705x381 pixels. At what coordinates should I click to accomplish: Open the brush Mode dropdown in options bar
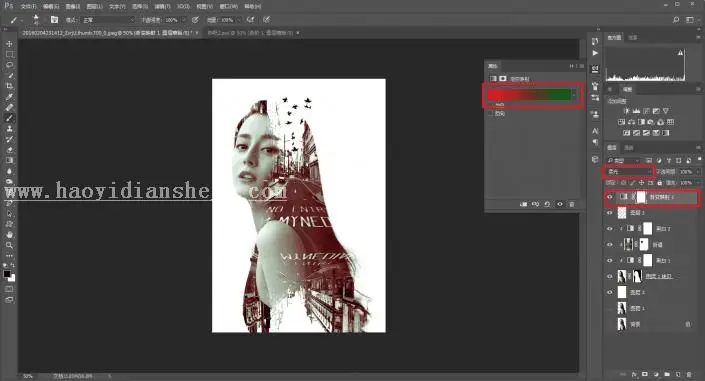(108, 20)
